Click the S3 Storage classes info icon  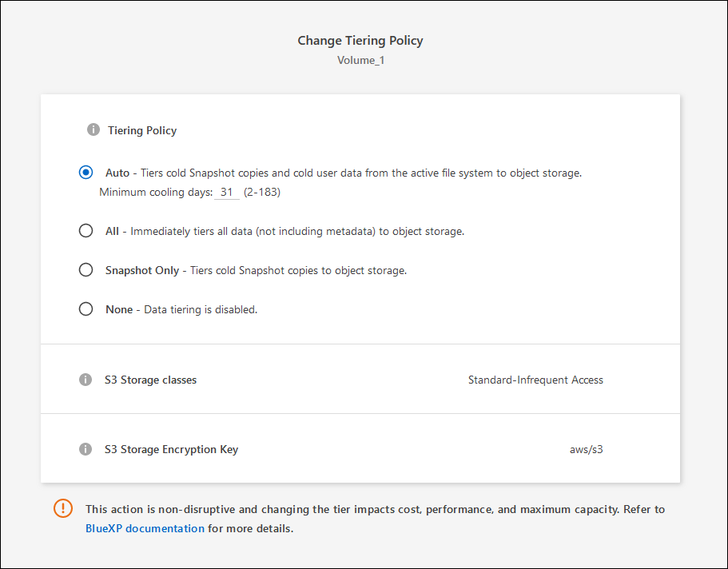[x=86, y=380]
